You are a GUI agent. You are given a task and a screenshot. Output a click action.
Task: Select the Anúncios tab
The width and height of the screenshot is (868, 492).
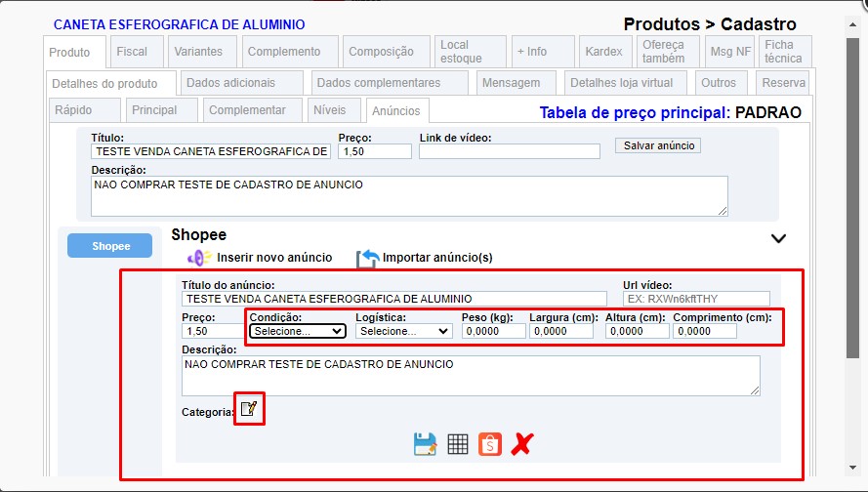coord(398,110)
